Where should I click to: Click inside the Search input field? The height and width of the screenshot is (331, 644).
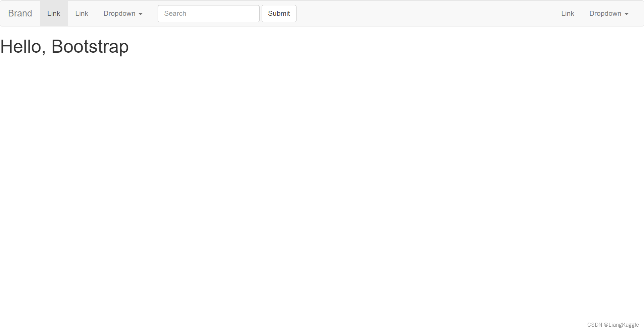click(x=208, y=13)
